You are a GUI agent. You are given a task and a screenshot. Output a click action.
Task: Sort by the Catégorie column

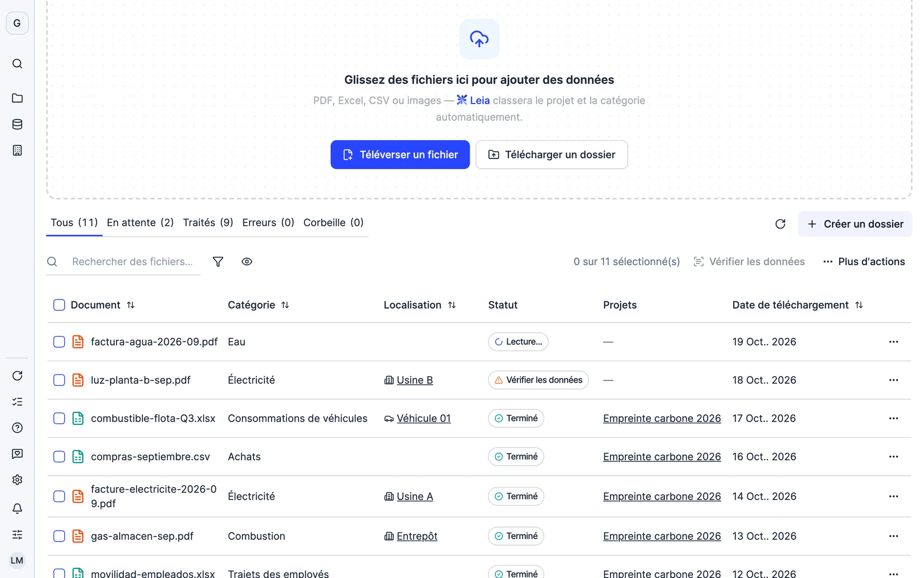[285, 305]
